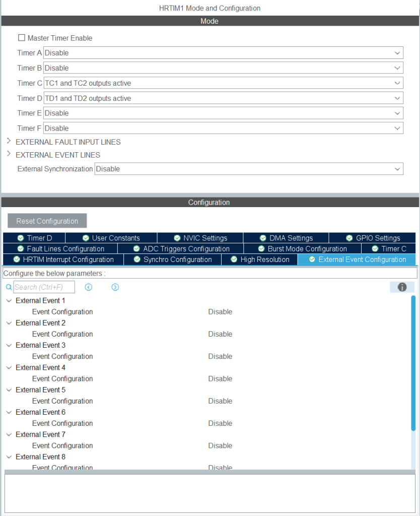The width and height of the screenshot is (420, 516).
Task: Select External Event 3 Event Configuration row
Action: pos(62,356)
